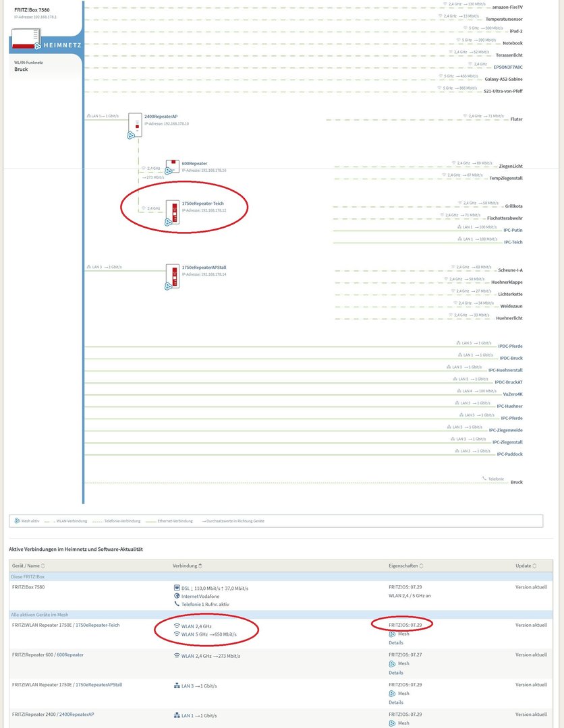
Task: Open Details for FRITZ!WLAN Repeater 1750E / 1750eRepeater-Teich
Action: coord(396,642)
